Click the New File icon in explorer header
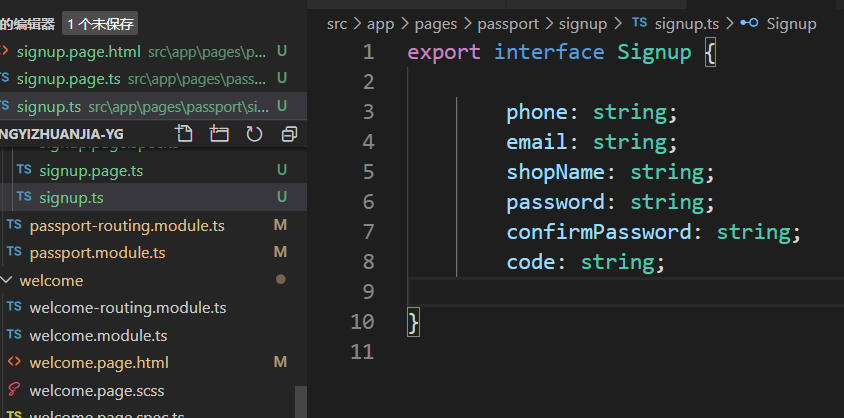This screenshot has width=844, height=418. click(x=184, y=133)
